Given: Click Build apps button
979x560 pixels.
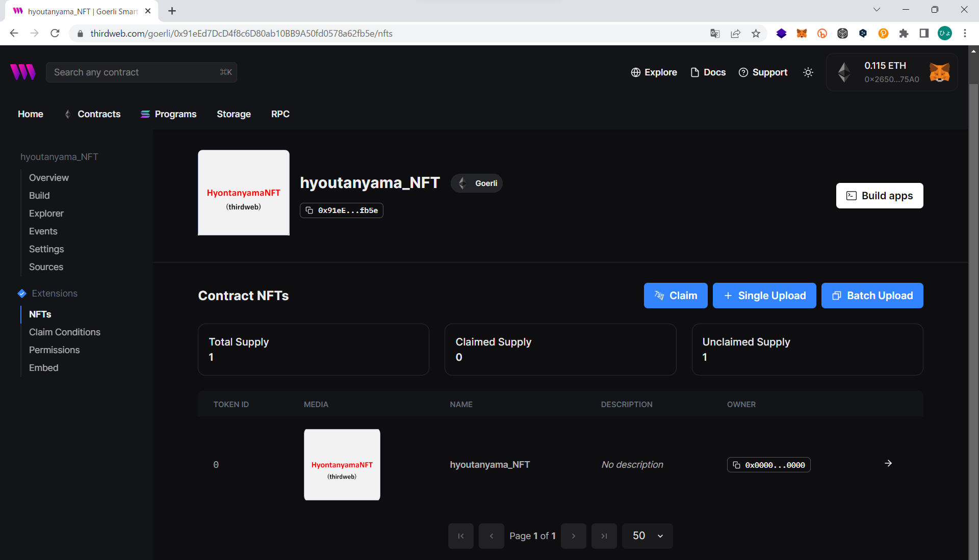Looking at the screenshot, I should pyautogui.click(x=879, y=196).
